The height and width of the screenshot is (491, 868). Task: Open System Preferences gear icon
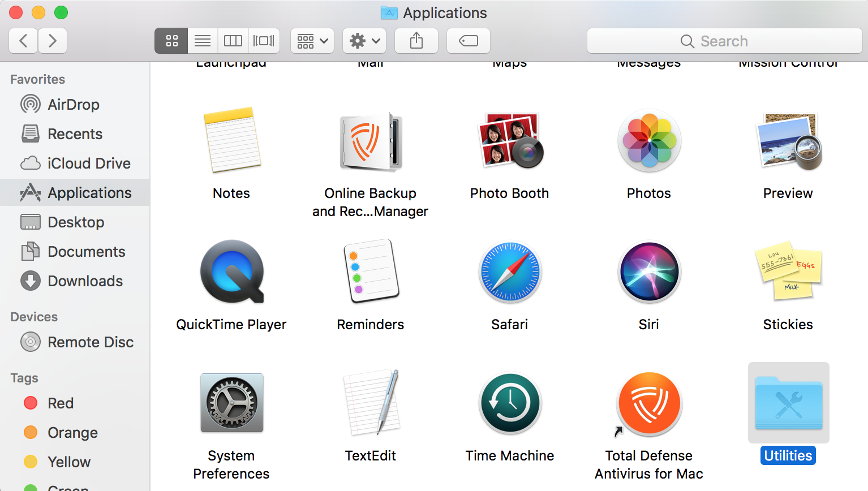click(232, 403)
